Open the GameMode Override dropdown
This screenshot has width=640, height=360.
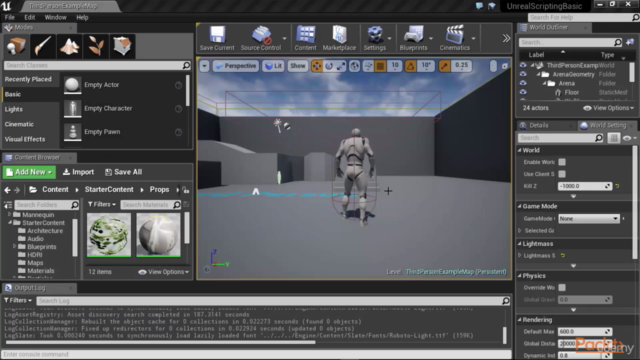[x=589, y=219]
